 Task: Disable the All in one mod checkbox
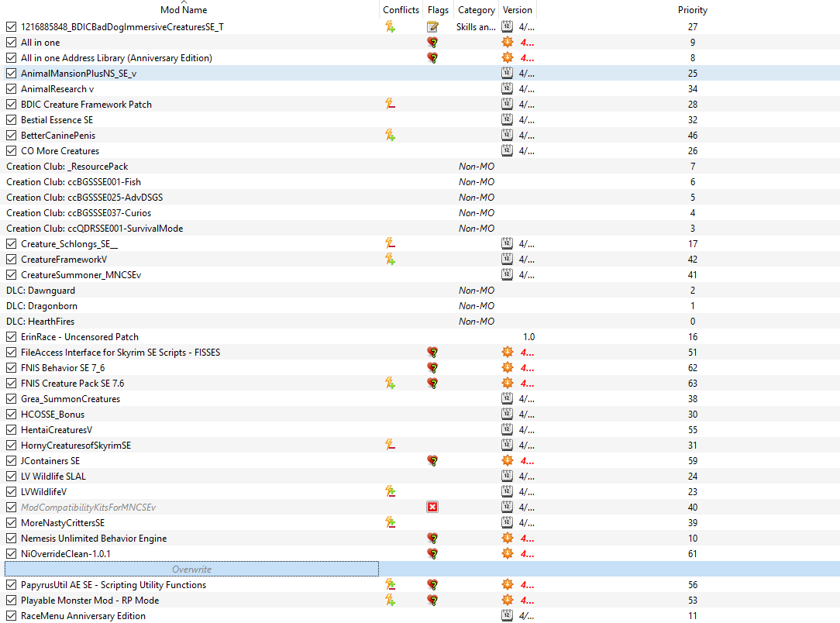[12, 43]
